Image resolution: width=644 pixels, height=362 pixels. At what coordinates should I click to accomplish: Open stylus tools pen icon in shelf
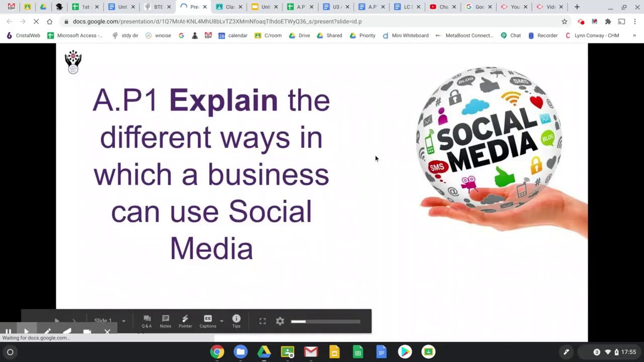tap(566, 352)
